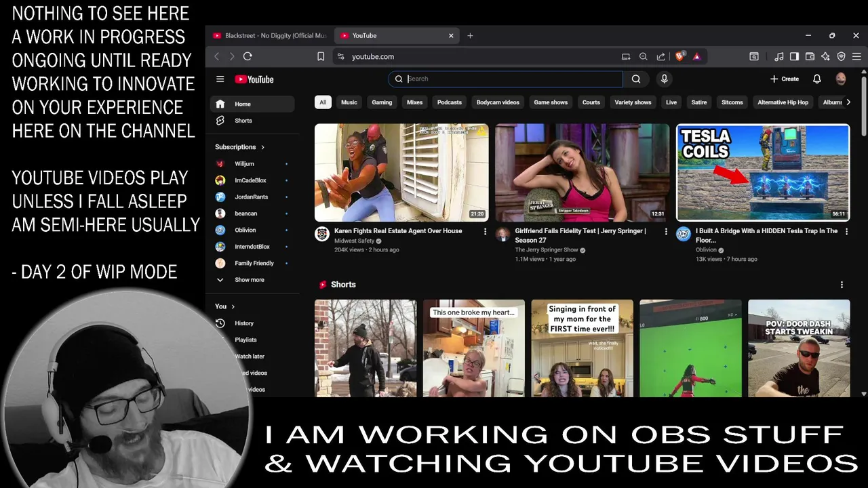Reload the page with the refresh icon
Image resolution: width=868 pixels, height=488 pixels.
(x=248, y=56)
